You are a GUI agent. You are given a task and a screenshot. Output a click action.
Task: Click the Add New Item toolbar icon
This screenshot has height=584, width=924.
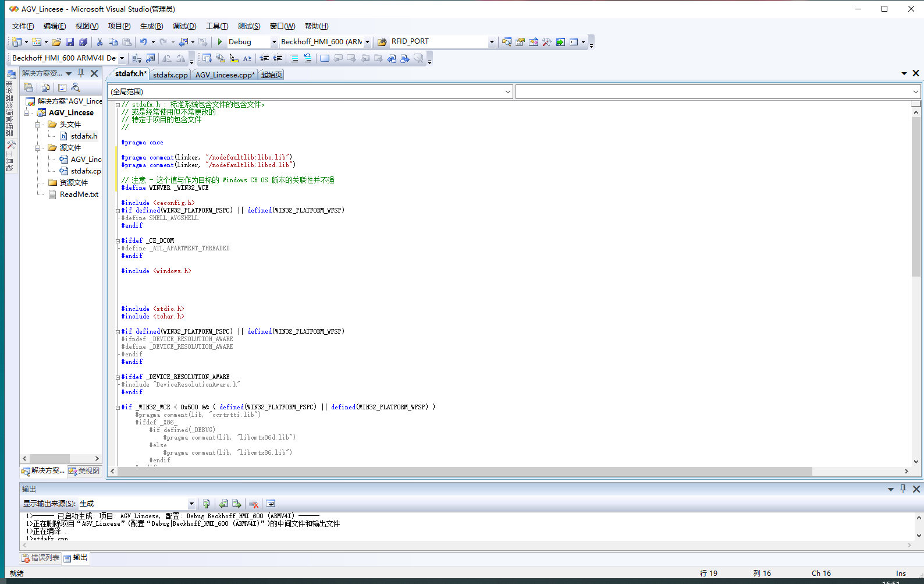point(37,42)
